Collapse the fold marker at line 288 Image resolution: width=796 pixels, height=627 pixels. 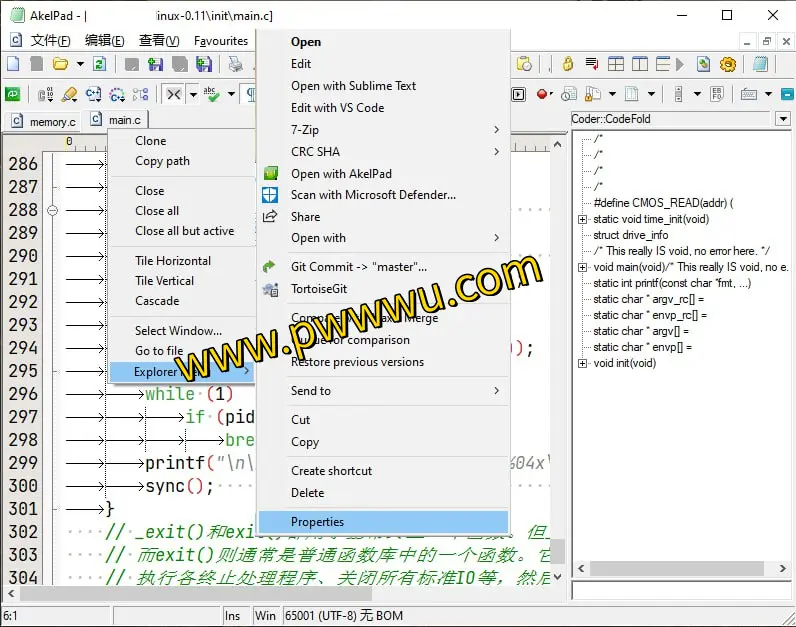coord(53,210)
